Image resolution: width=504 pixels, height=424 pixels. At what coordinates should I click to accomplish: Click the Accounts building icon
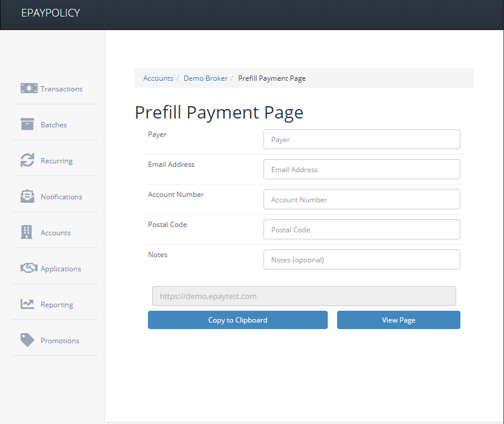click(27, 232)
